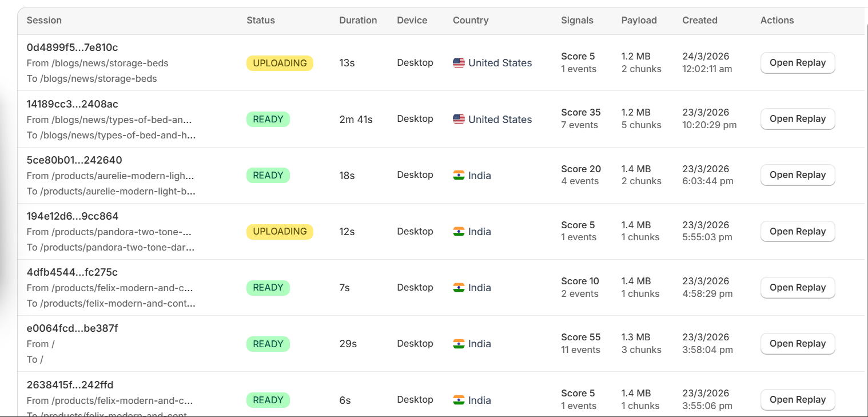This screenshot has height=417, width=868.
Task: Click India flag icon for session 5ce80b01
Action: pos(459,175)
